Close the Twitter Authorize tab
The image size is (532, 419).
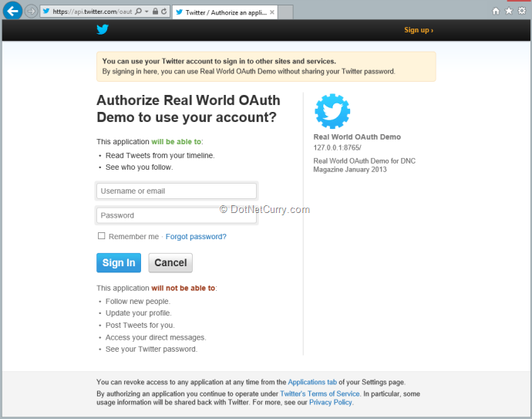(x=271, y=12)
